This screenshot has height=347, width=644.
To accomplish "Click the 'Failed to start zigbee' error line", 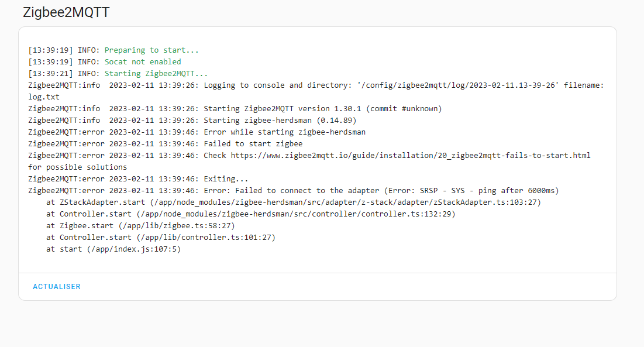I will point(253,144).
